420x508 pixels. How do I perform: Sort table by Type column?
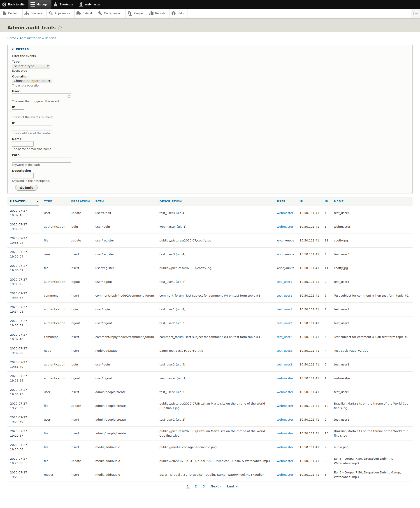48,201
